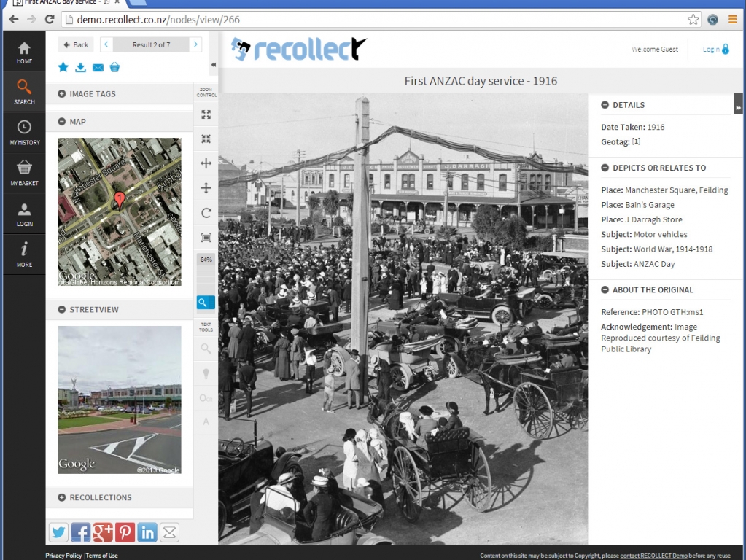This screenshot has height=560, width=746.
Task: Collapse the left sidebar with double-arrow chevron
Action: [x=213, y=64]
